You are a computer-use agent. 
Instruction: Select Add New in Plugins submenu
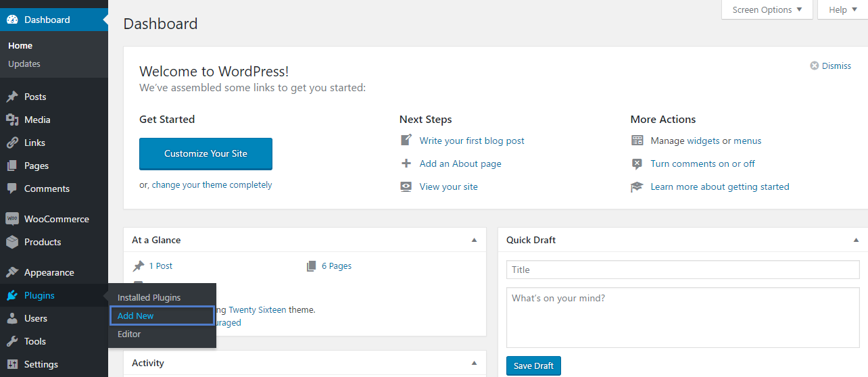click(162, 316)
